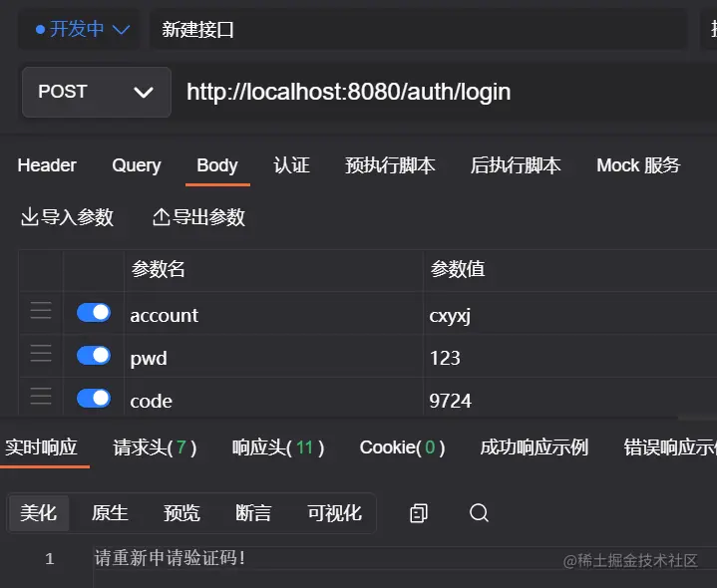Click the drag handle for account row
Screen dimensions: 717x588
point(41,310)
